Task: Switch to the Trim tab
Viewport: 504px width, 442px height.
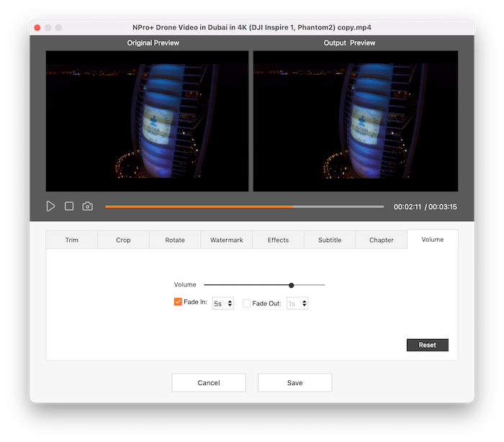Action: point(72,240)
